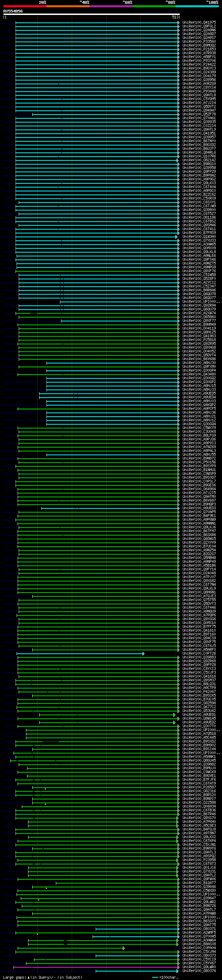The width and height of the screenshot is (222, 980).
Task: Select hit label UniRef100_P23958
Action: pos(199,860)
